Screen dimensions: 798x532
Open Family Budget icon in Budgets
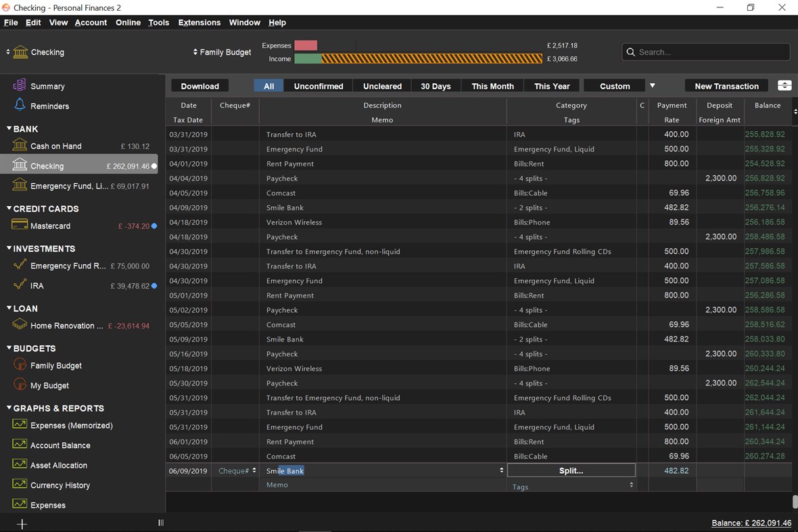(x=20, y=365)
